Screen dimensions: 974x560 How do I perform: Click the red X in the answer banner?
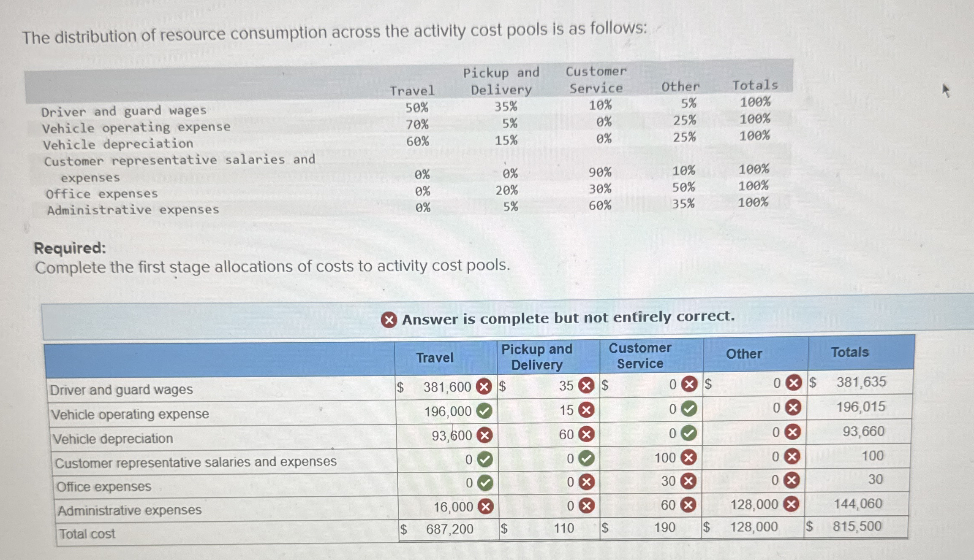pos(389,318)
